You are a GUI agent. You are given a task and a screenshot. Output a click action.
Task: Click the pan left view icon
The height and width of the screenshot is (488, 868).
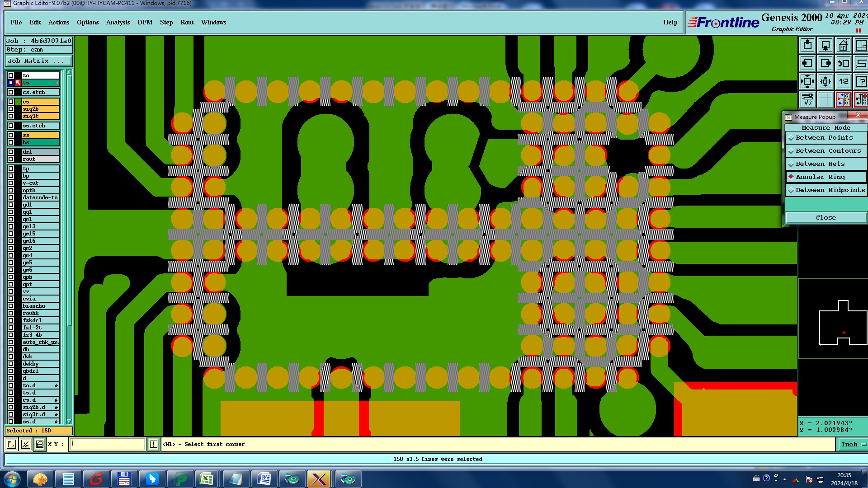click(807, 64)
